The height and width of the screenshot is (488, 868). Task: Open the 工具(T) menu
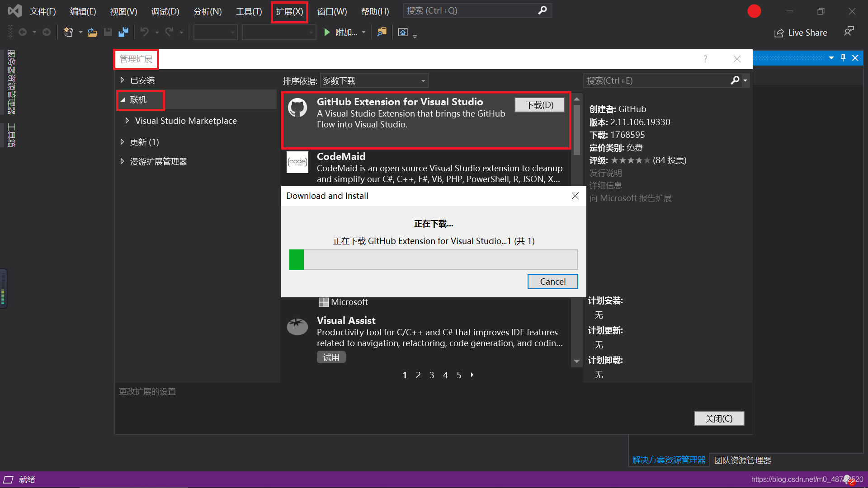[249, 11]
